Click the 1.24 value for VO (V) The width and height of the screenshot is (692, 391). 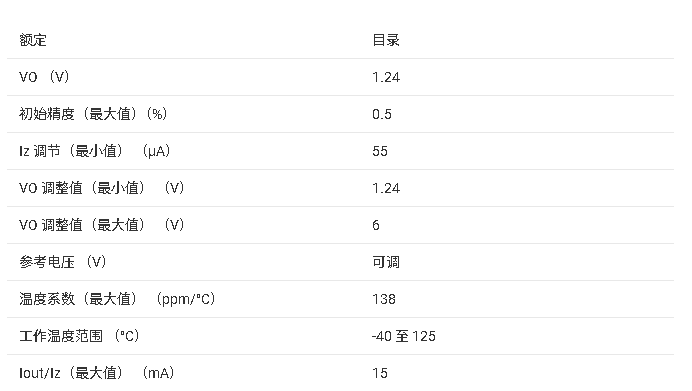click(386, 77)
